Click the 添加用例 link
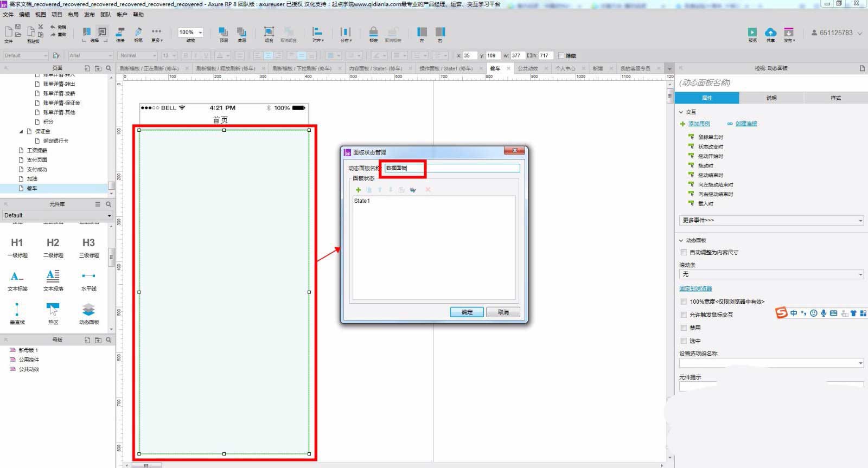 click(699, 124)
